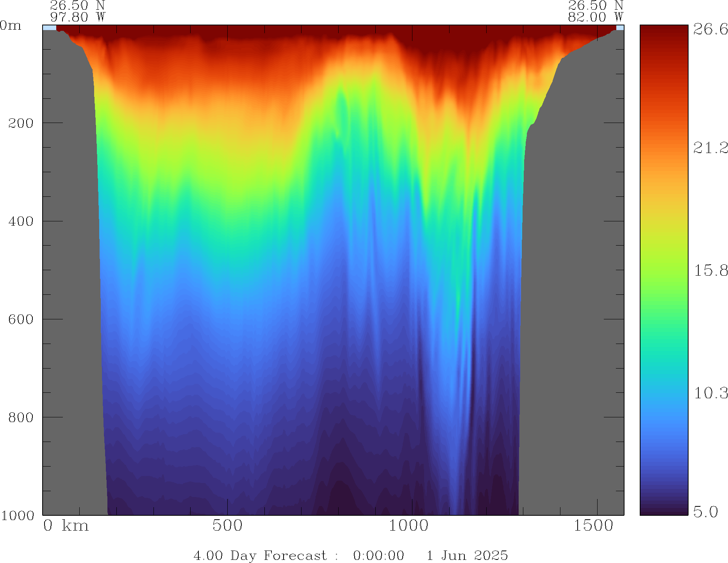728x563 pixels.
Task: Click the 400 depth axis label
Action: 21,221
